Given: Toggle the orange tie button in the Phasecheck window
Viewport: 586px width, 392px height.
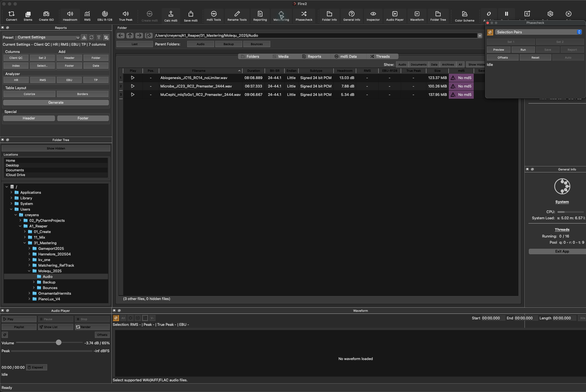Looking at the screenshot, I should click(490, 32).
